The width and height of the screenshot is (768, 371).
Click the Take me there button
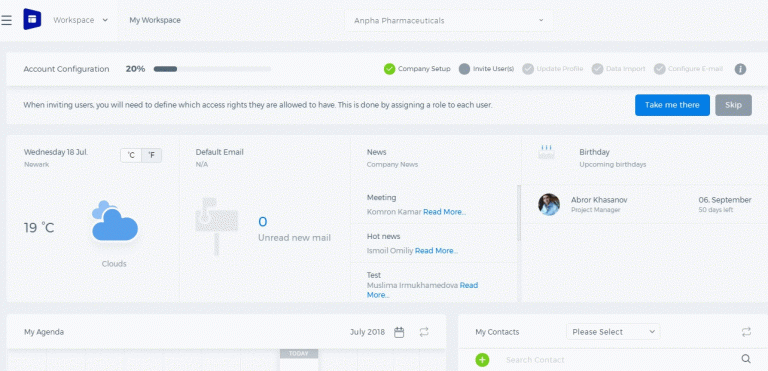[672, 105]
